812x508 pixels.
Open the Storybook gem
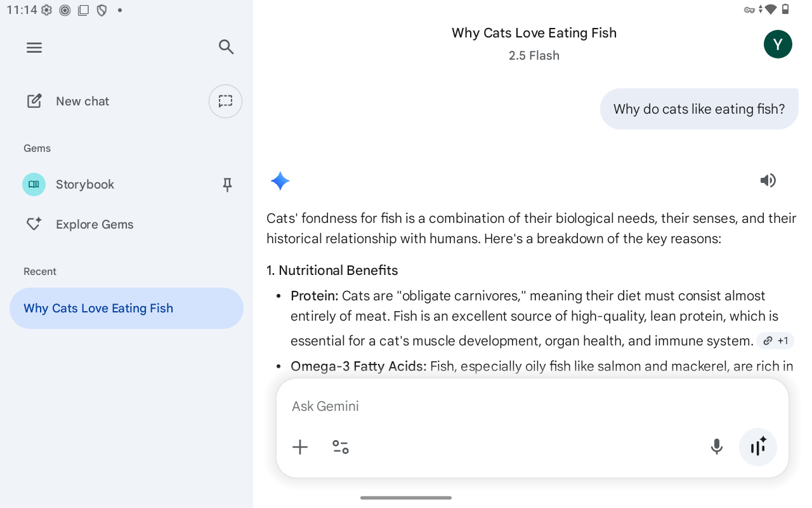coord(85,185)
